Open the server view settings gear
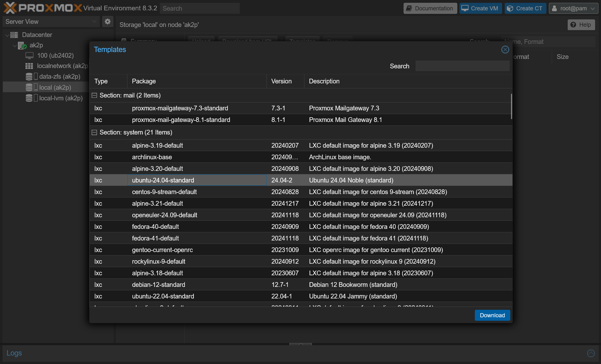 (108, 21)
